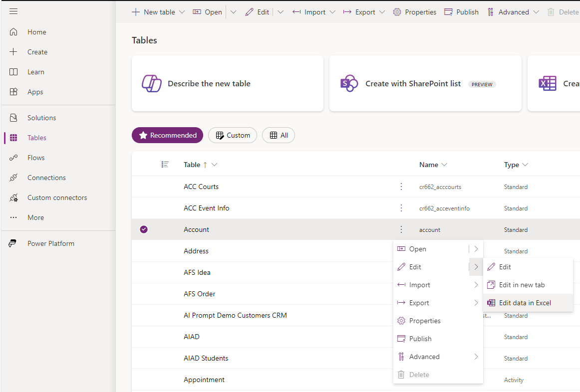Click the Create with SharePoint list card
The height and width of the screenshot is (392, 580).
click(425, 83)
